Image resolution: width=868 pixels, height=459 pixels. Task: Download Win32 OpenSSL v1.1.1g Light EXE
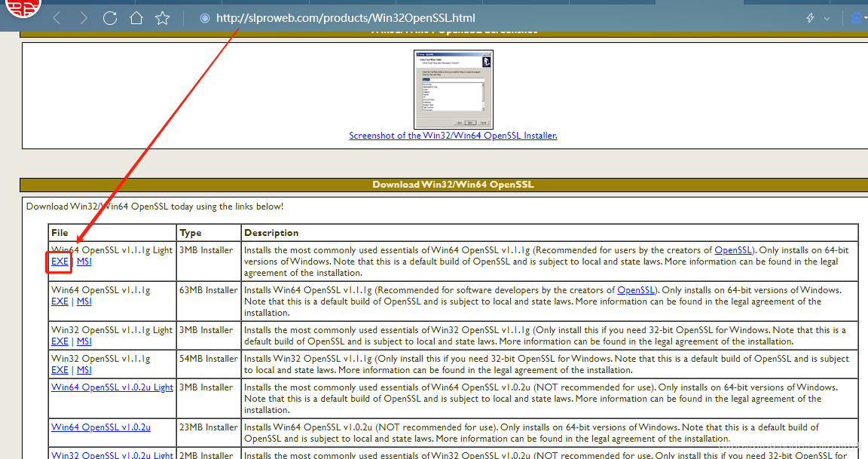tap(60, 341)
